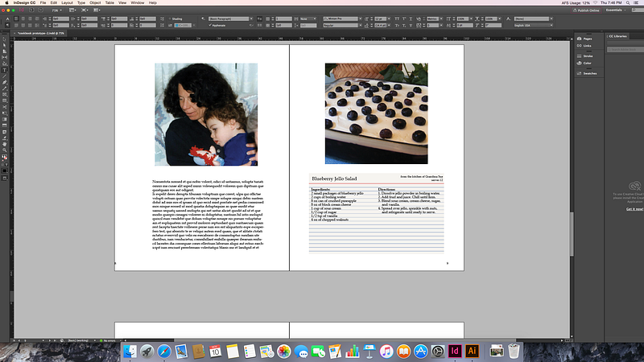Open the Apple menu
The image size is (644, 362).
pyautogui.click(x=6, y=3)
